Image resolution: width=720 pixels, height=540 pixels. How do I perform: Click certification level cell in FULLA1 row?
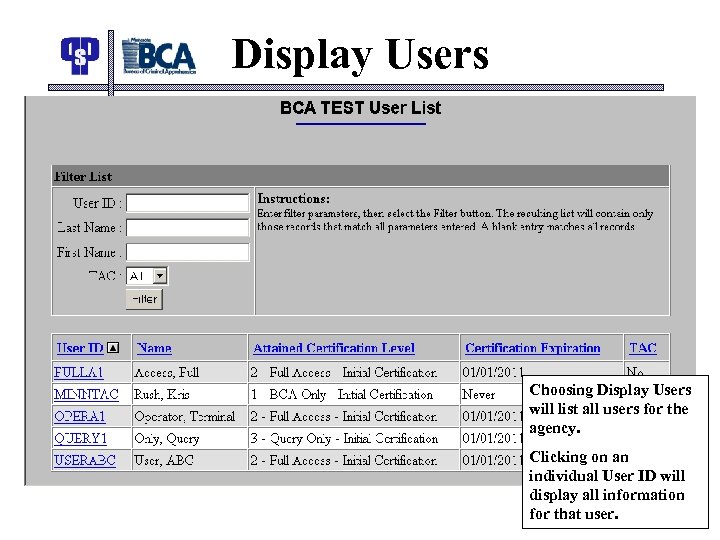tap(353, 372)
